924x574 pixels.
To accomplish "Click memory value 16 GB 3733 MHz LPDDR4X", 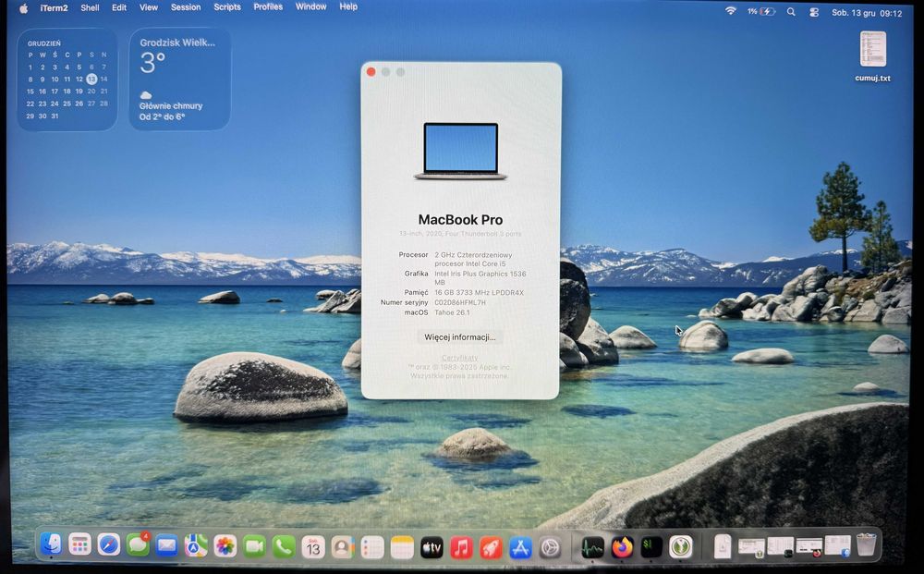I will [479, 292].
